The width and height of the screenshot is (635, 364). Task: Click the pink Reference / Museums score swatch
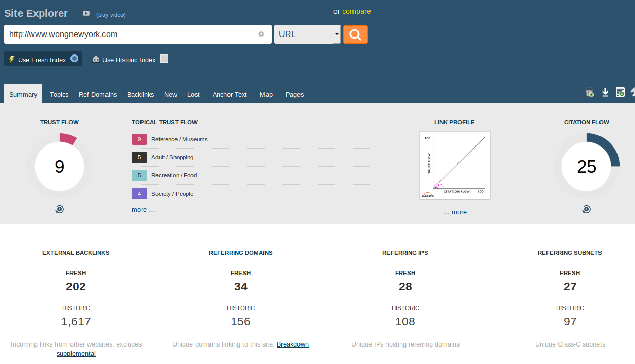pyautogui.click(x=139, y=139)
